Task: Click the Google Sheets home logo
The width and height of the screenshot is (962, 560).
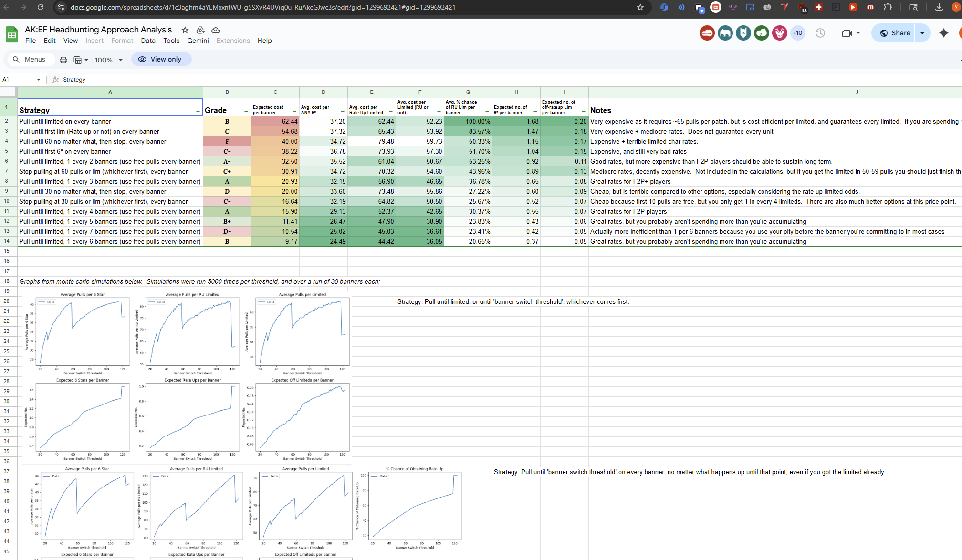Action: (x=12, y=35)
